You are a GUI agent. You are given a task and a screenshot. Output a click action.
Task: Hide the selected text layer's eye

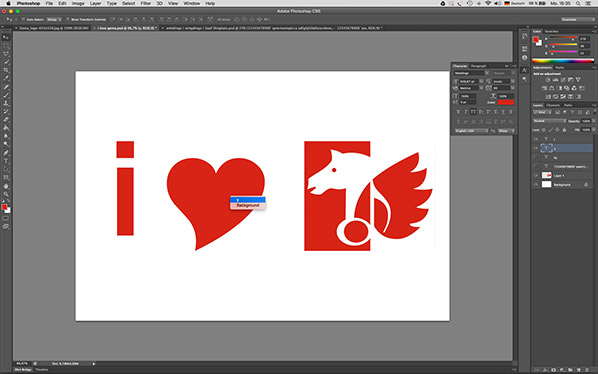click(x=535, y=148)
